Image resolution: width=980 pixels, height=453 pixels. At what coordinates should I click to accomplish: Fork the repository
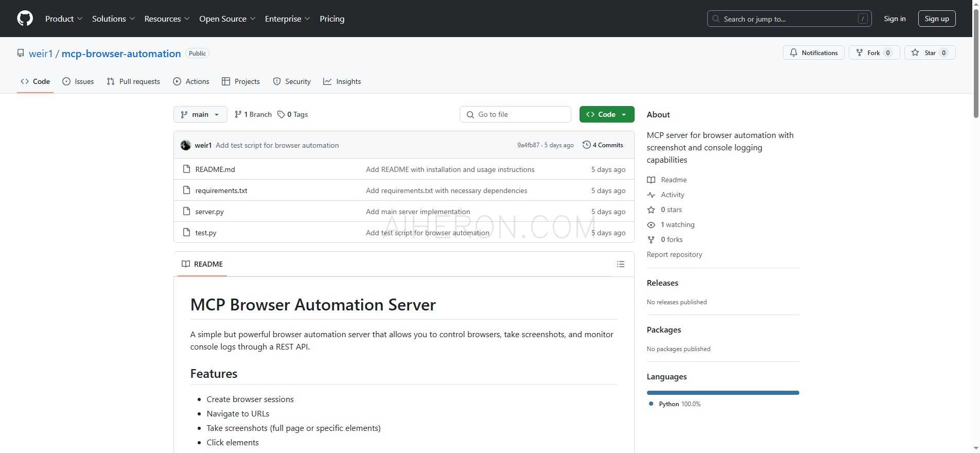click(x=874, y=53)
